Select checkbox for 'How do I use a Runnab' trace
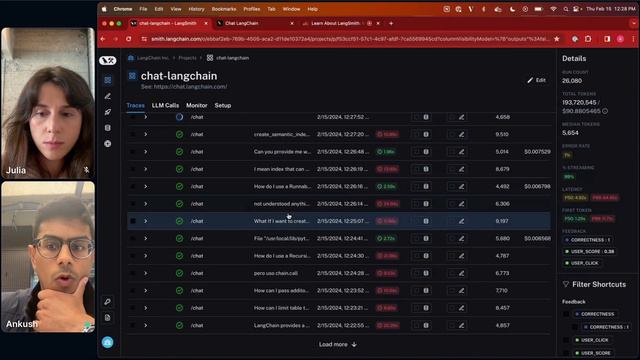Image resolution: width=640 pixels, height=360 pixels. pos(133,187)
